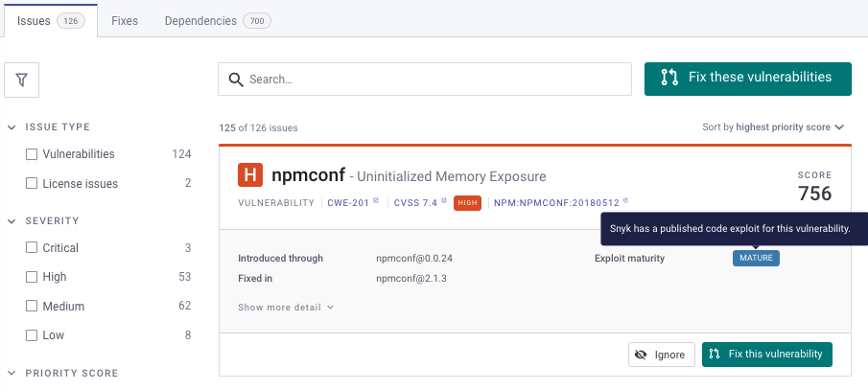Screen dimensions: 868x390
Task: Click the Ignore button
Action: (x=662, y=355)
